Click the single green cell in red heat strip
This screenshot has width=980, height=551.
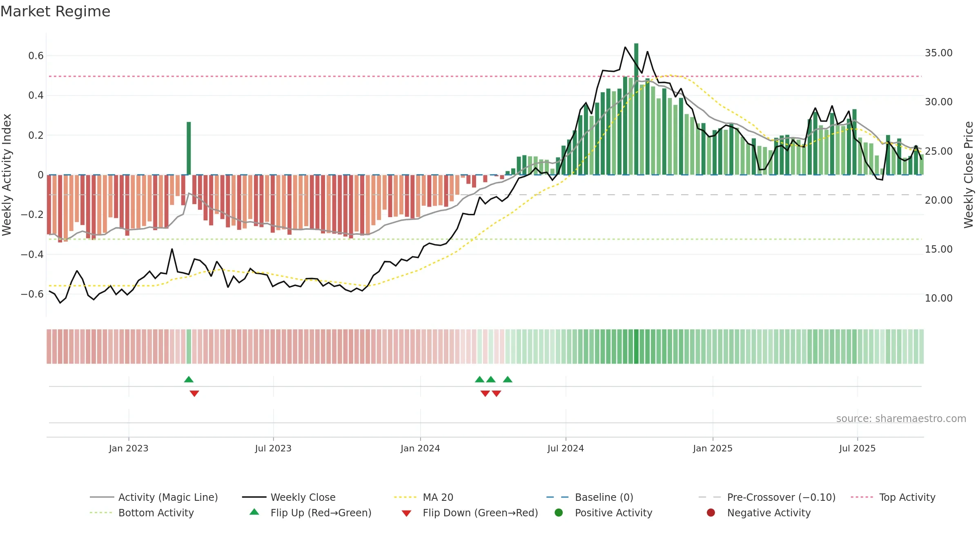point(189,347)
